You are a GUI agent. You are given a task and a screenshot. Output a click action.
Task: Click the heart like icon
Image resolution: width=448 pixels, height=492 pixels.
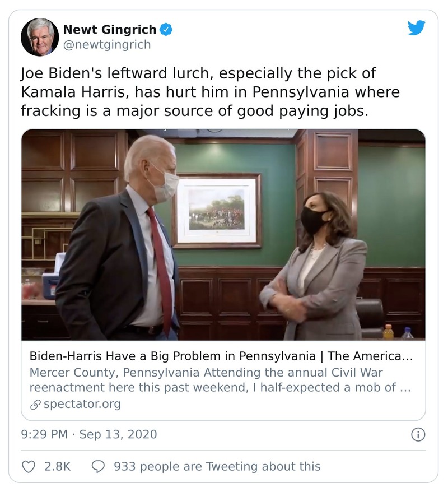point(29,466)
